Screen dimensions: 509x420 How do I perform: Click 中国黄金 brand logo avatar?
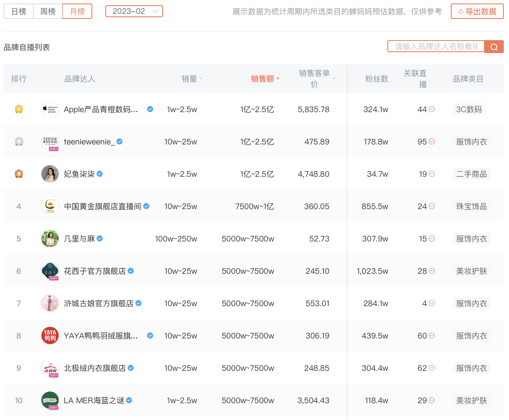click(x=50, y=206)
